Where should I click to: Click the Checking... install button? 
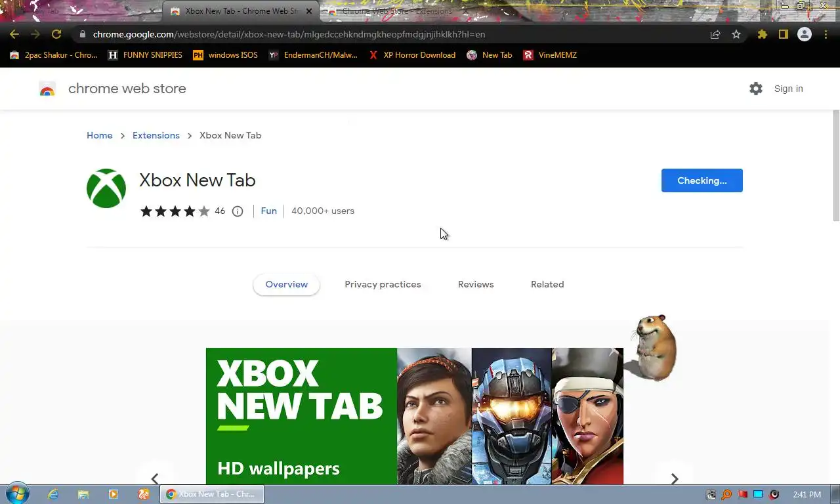702,180
